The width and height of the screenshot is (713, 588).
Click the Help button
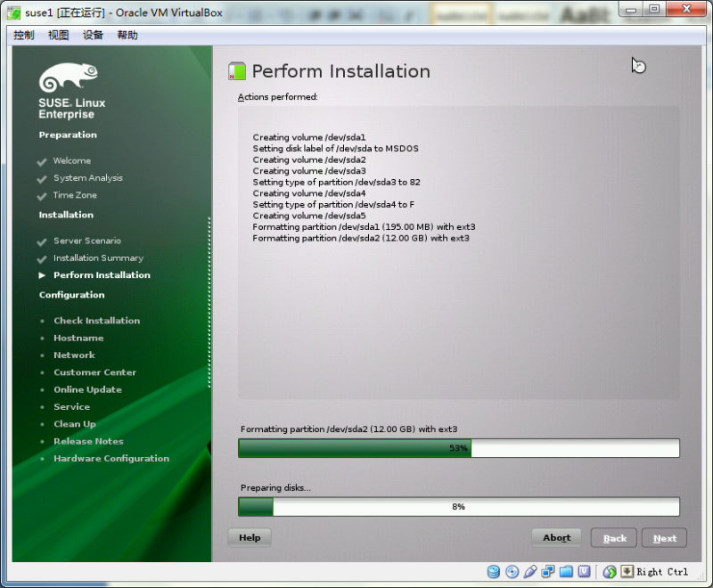(x=249, y=537)
